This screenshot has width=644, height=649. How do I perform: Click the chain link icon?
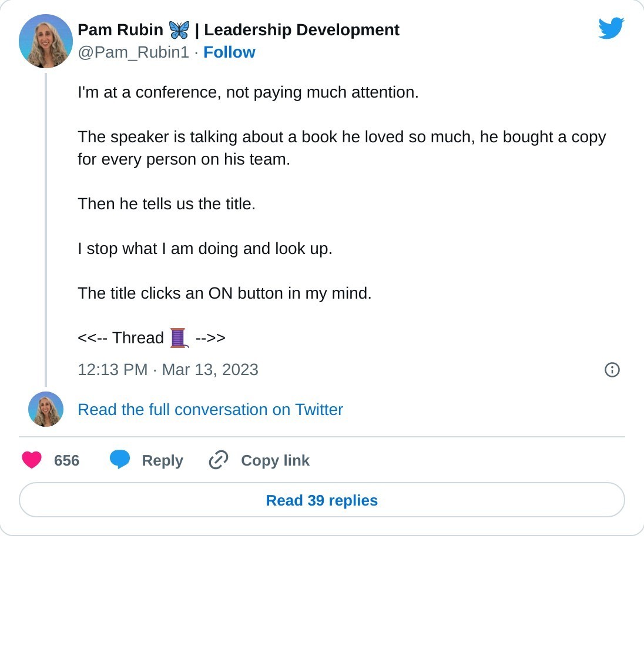point(219,460)
